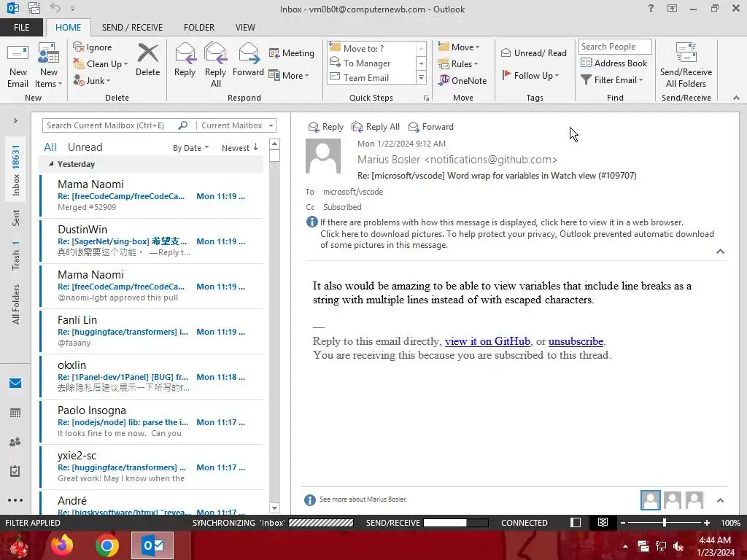Image resolution: width=747 pixels, height=560 pixels.
Task: Compose a New Email
Action: 18,66
